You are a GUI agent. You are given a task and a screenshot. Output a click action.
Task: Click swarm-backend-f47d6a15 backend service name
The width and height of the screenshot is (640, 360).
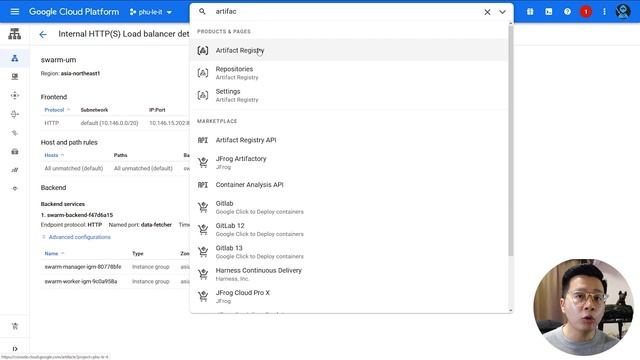80,215
